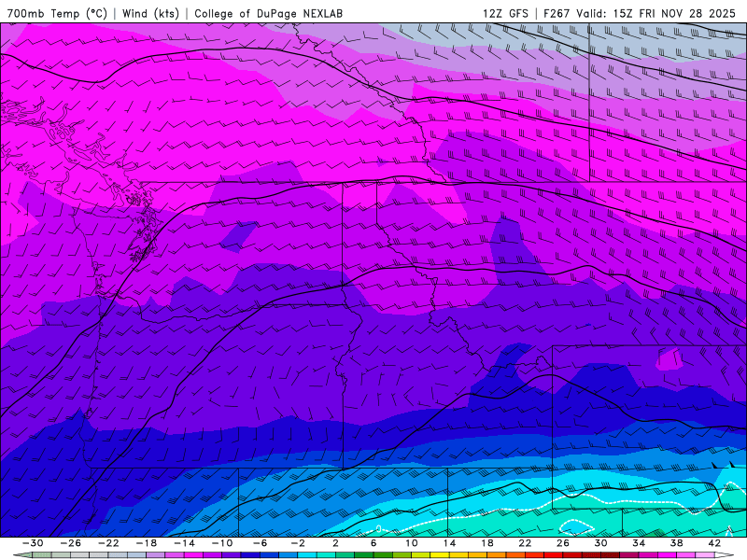Click the -10 label on the color scale
This screenshot has height=560, width=747.
coord(222,543)
